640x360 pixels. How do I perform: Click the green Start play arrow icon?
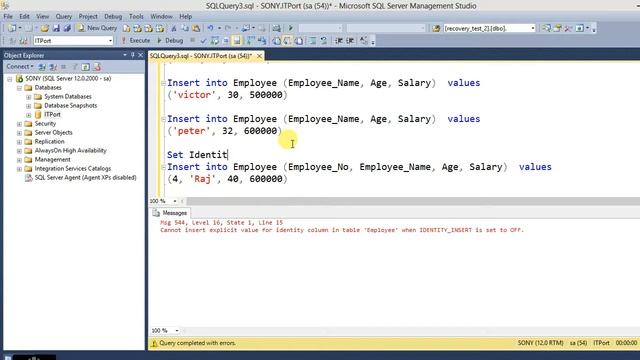click(x=291, y=28)
